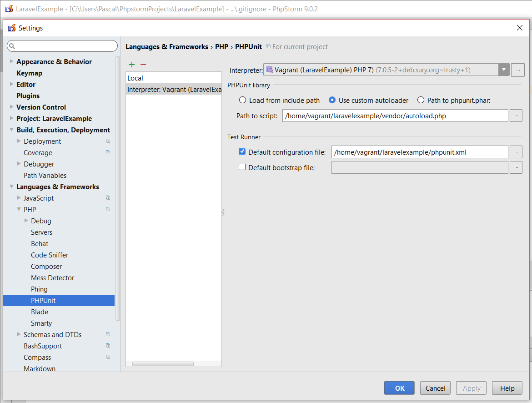Click project-level icon next to BashSupport

[108, 346]
